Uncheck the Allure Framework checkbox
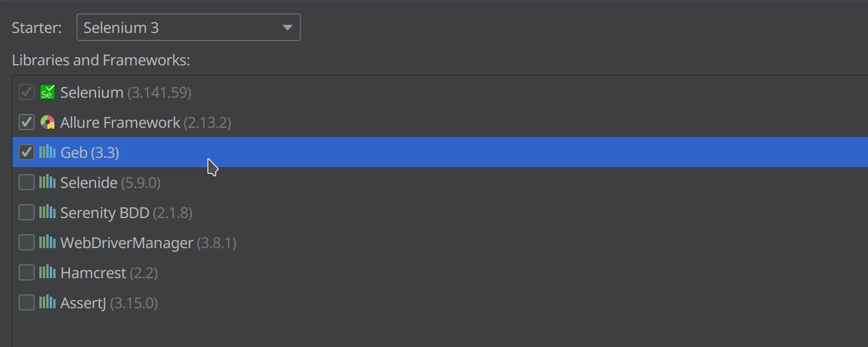Viewport: 868px width, 347px height. point(26,122)
